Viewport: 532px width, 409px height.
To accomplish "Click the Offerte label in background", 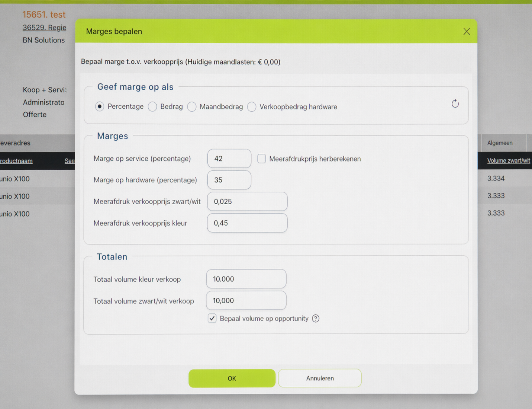I will (x=35, y=115).
